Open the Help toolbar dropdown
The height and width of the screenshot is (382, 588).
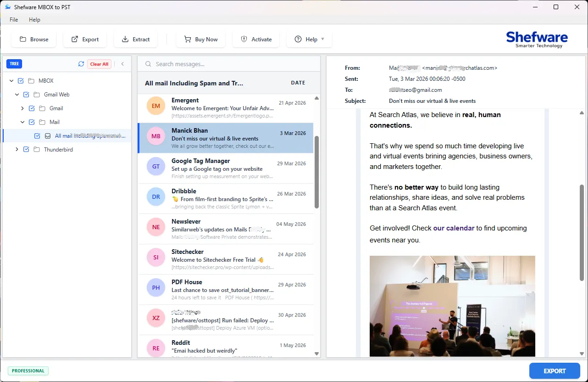(309, 39)
